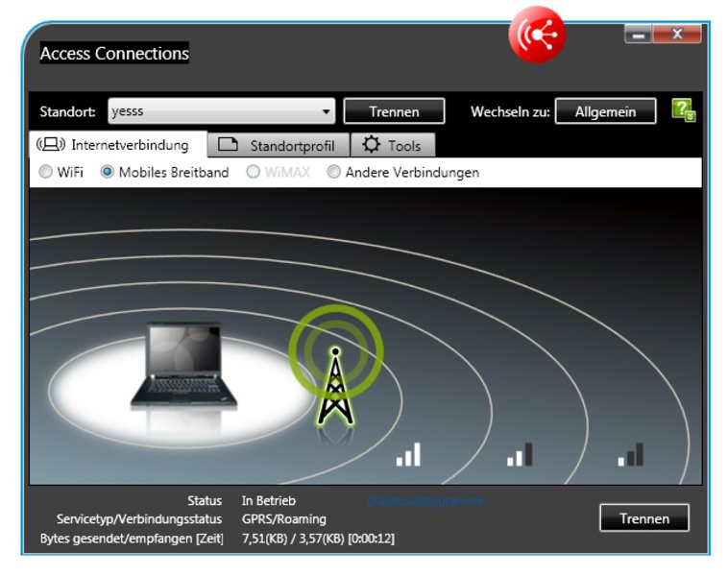Select the Andere Verbindungen radio button
This screenshot has height=576, width=728.
pos(334,172)
